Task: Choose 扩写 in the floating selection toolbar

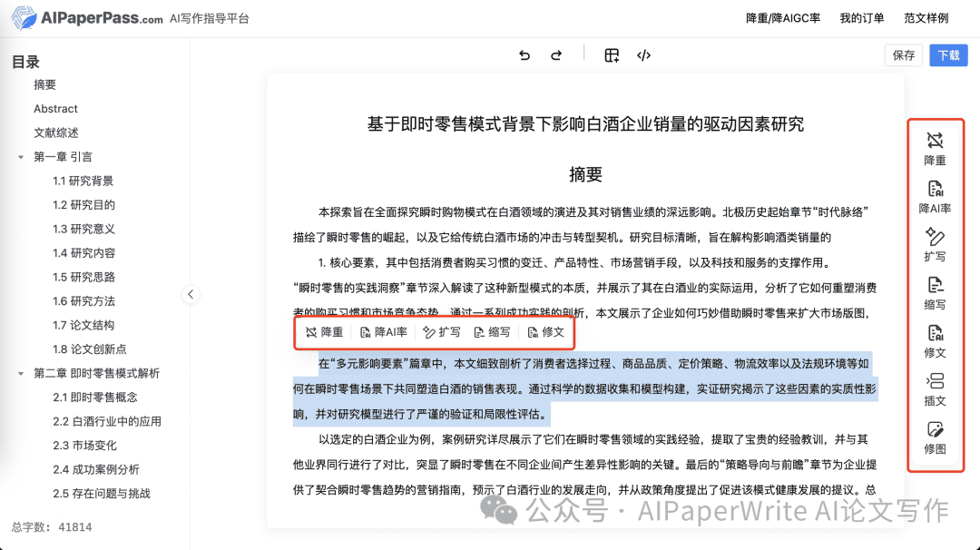Action: (441, 332)
